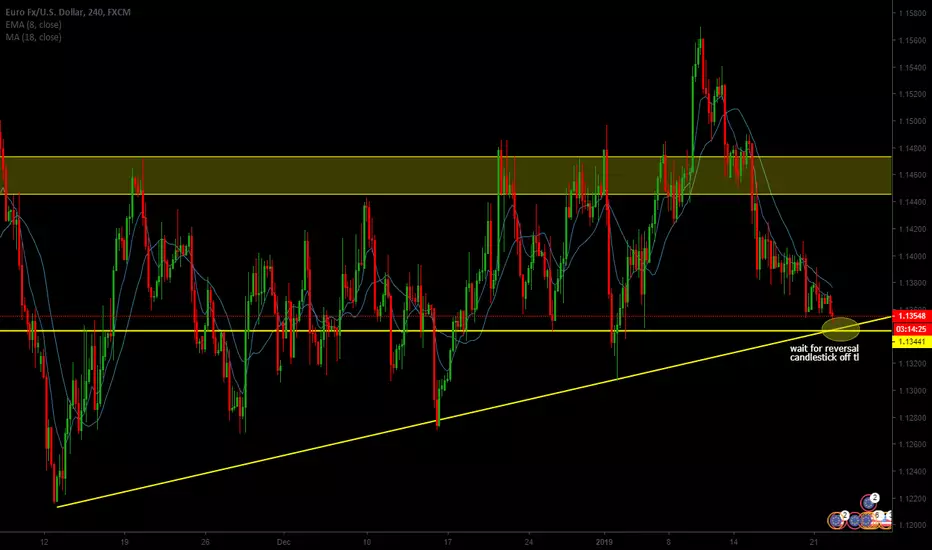Open the upper EU economic event icon
The height and width of the screenshot is (550, 932).
868,502
